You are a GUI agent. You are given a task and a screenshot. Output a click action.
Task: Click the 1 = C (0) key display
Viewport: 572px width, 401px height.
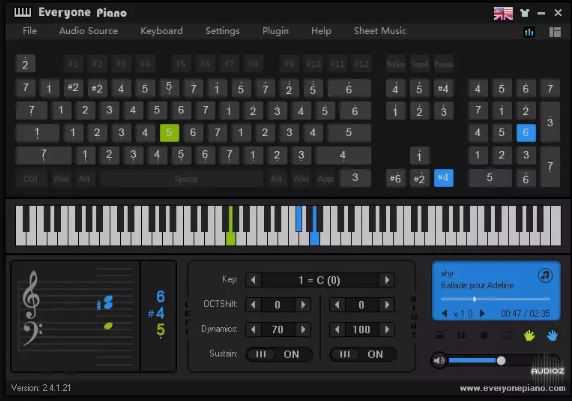(x=320, y=280)
